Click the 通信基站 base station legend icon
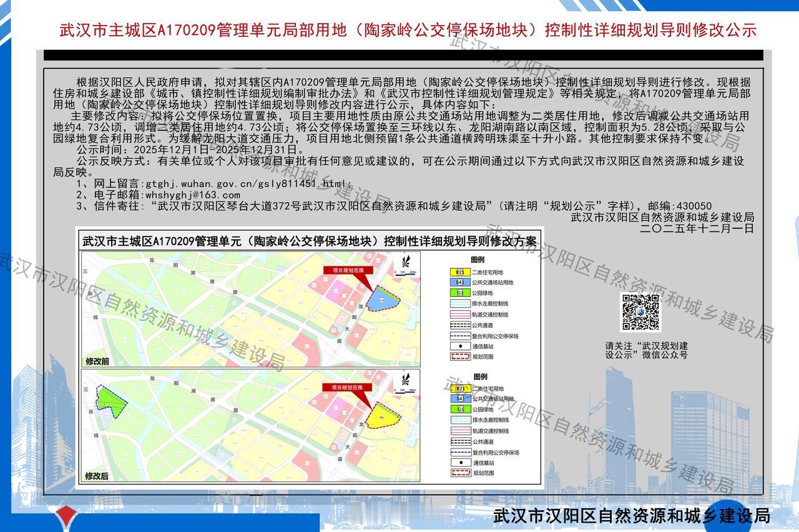This screenshot has width=799, height=532. point(460,345)
